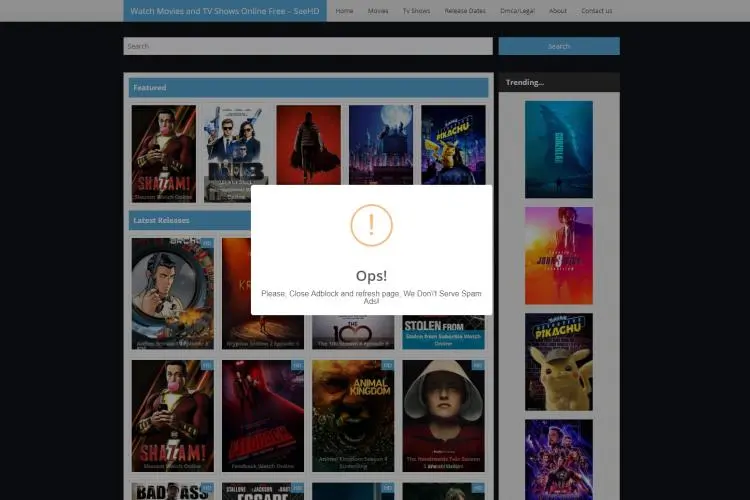Click the HD badge on Animal Kingdom poster
The width and height of the screenshot is (750, 500).
click(x=387, y=366)
